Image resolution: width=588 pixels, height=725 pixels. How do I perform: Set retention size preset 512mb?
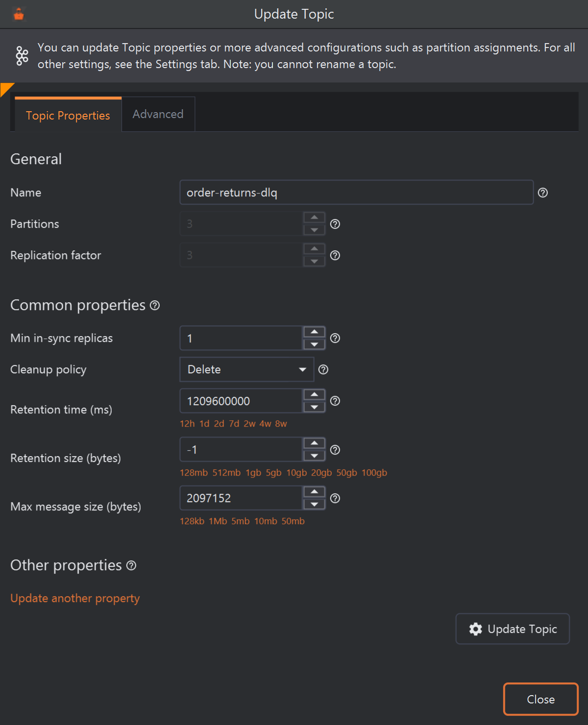[226, 473]
